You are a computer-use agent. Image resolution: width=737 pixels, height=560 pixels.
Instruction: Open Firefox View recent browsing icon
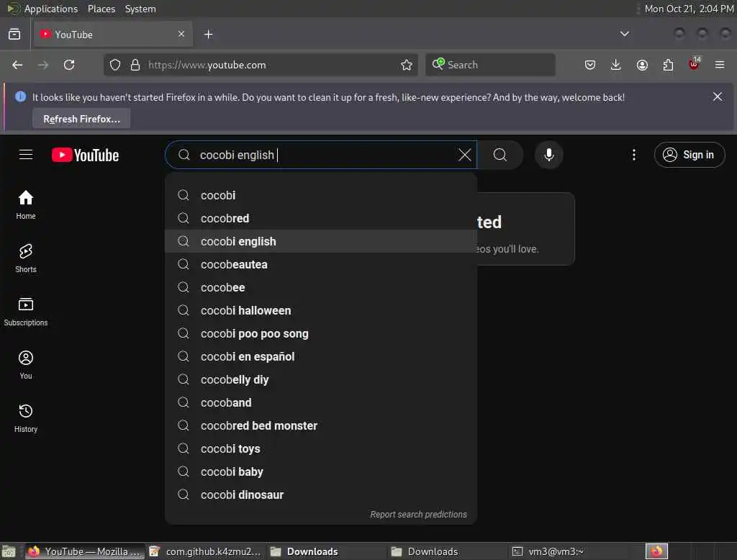(14, 35)
